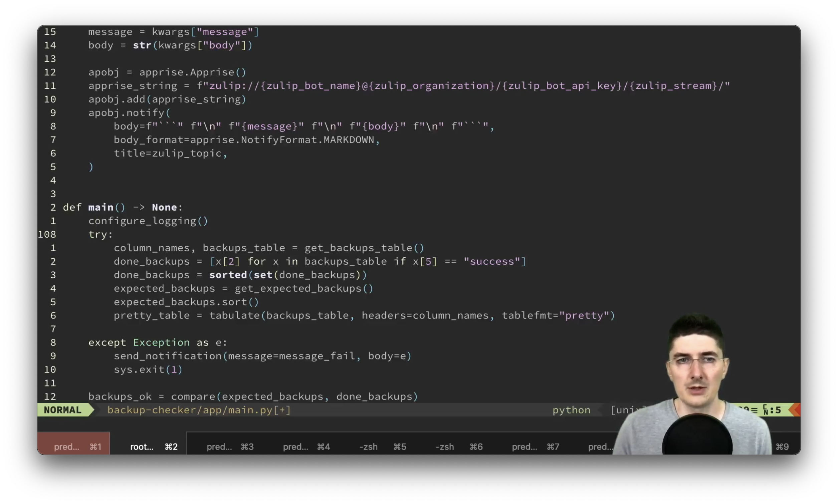This screenshot has height=504, width=838.
Task: Open the pred... ⌘3 terminal tab
Action: [230, 446]
